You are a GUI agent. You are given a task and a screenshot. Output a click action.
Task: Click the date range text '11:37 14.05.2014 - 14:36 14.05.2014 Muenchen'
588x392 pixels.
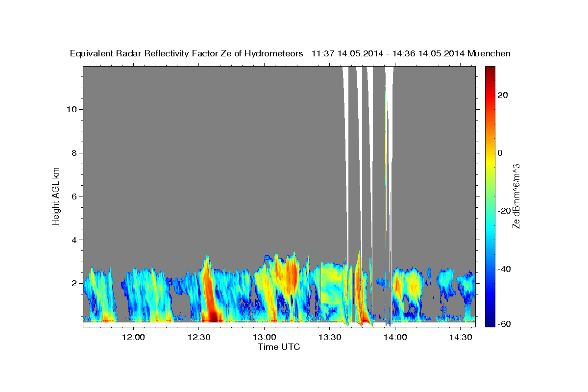(411, 54)
